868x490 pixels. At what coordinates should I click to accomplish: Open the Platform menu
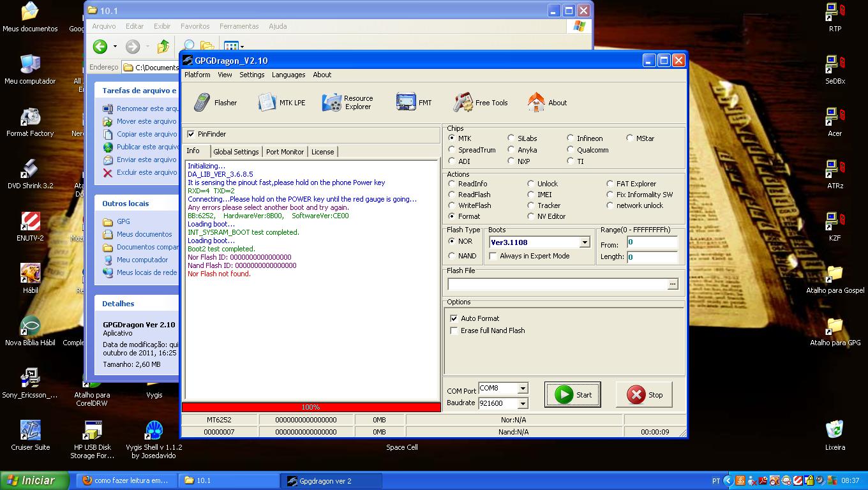[x=197, y=75]
